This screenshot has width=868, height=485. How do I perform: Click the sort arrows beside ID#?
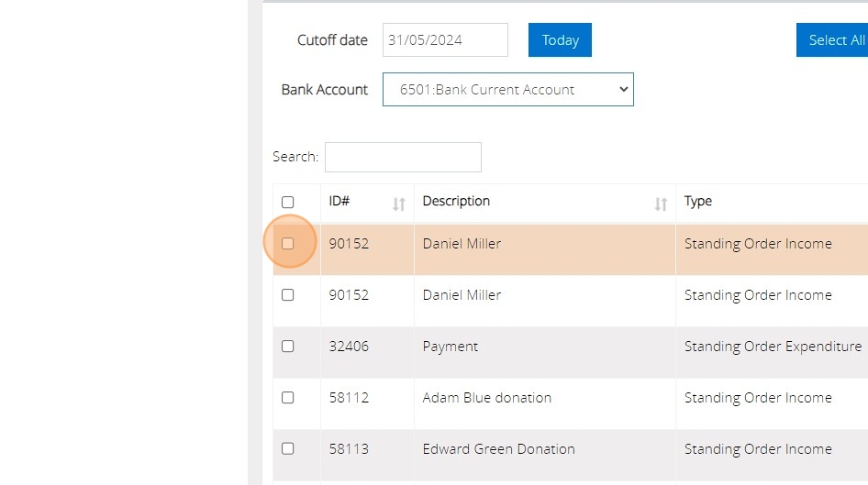pos(398,204)
